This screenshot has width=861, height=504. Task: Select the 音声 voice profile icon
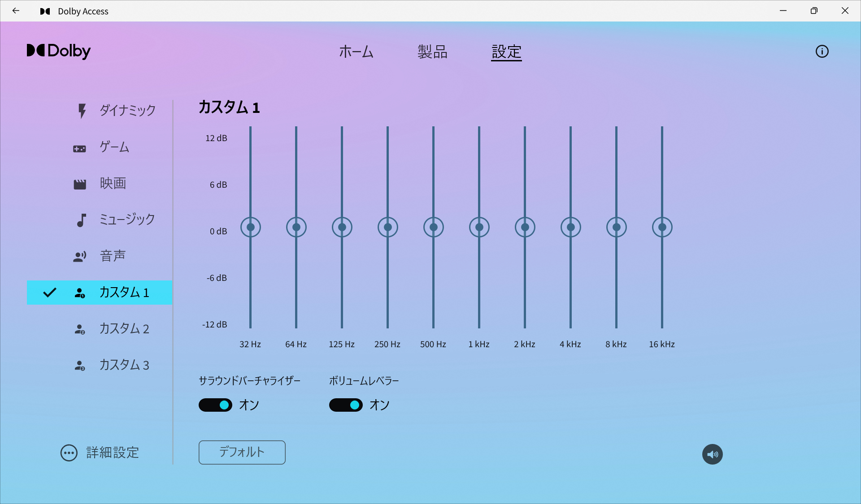point(80,255)
